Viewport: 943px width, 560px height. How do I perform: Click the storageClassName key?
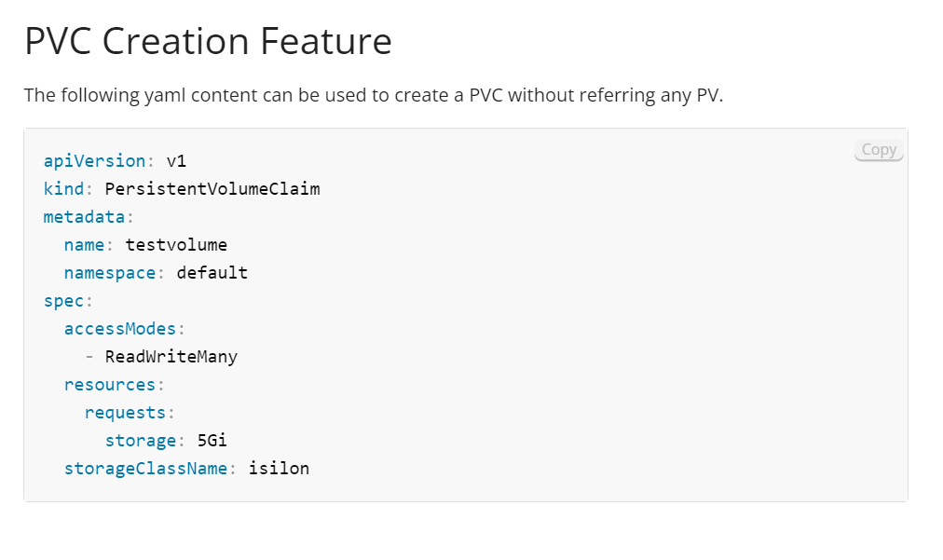pyautogui.click(x=145, y=468)
